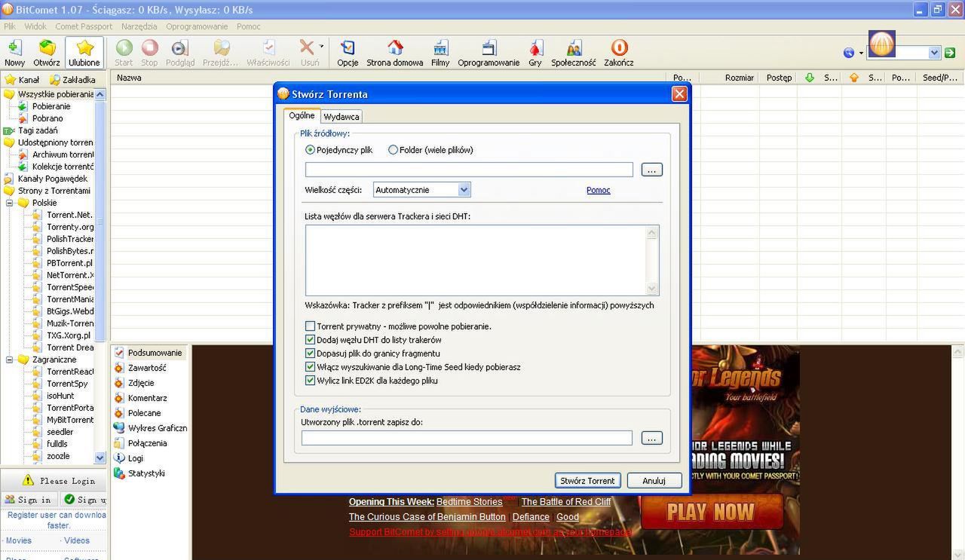Image resolution: width=965 pixels, height=560 pixels.
Task: Click the Pomoc link in dialog
Action: (599, 190)
